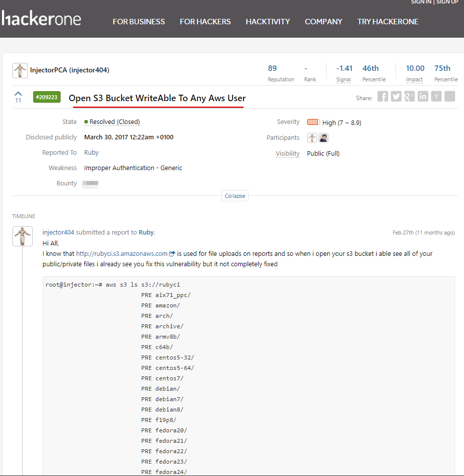Click report ID badge #209223
This screenshot has width=464, height=476.
(x=47, y=97)
